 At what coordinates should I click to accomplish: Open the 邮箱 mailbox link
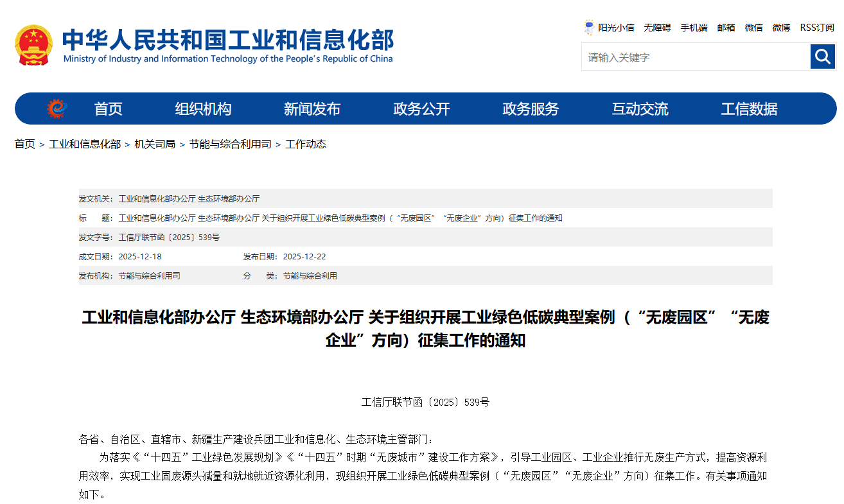726,28
